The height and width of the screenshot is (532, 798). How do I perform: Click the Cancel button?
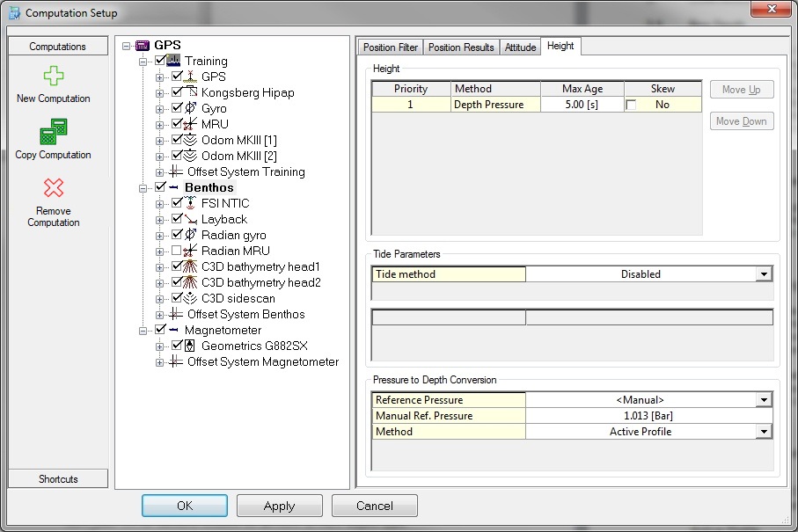coord(374,506)
